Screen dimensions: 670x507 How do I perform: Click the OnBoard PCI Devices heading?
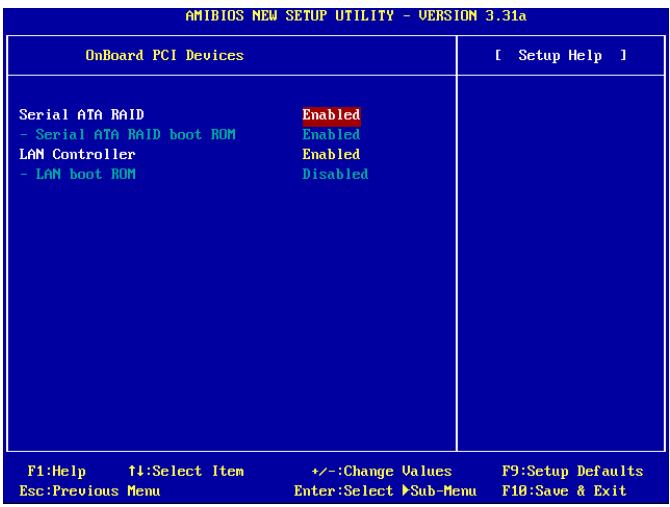165,55
